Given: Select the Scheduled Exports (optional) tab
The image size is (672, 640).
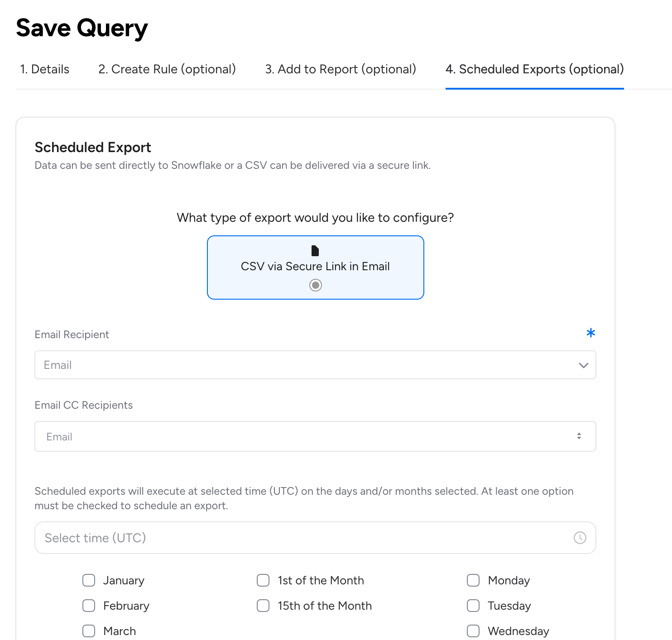Looking at the screenshot, I should pos(534,69).
